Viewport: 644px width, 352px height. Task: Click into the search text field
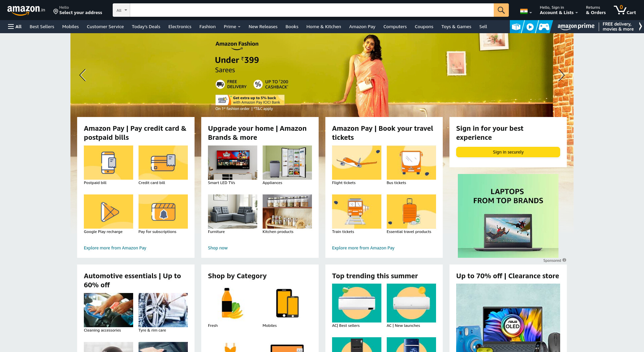click(x=312, y=10)
